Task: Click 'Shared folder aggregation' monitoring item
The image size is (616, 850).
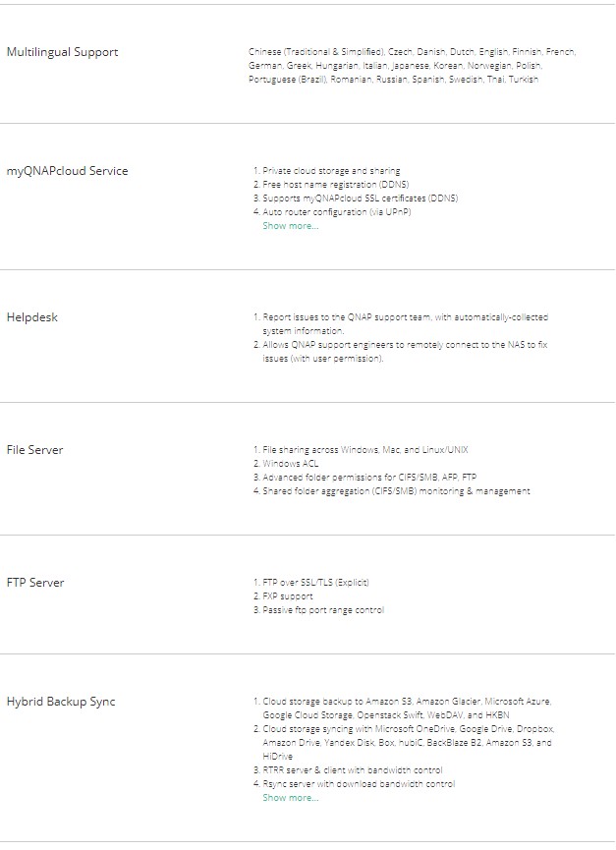Action: pos(396,491)
